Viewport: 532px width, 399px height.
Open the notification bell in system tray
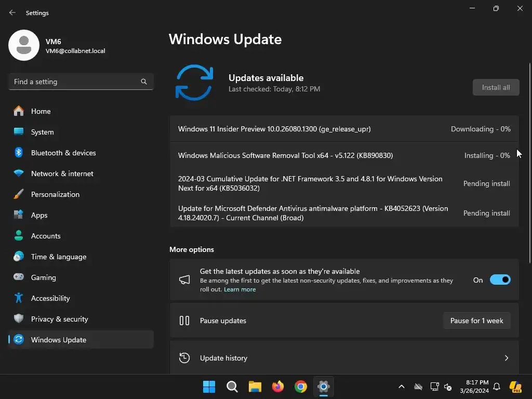click(497, 387)
